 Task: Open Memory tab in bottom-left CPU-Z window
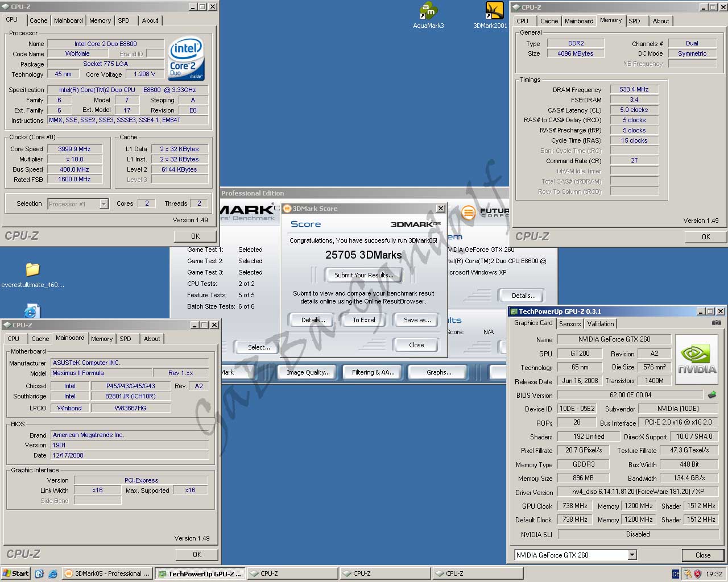(x=102, y=339)
